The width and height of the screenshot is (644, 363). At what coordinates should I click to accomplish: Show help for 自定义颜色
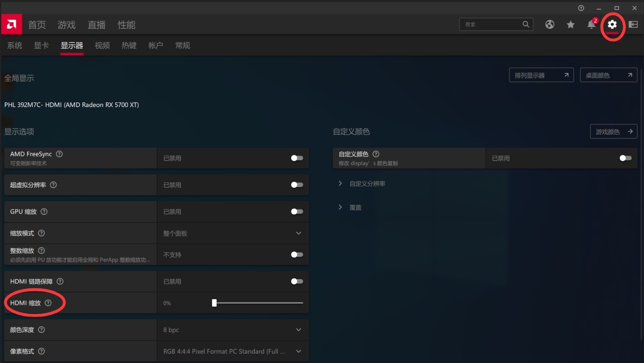[376, 154]
